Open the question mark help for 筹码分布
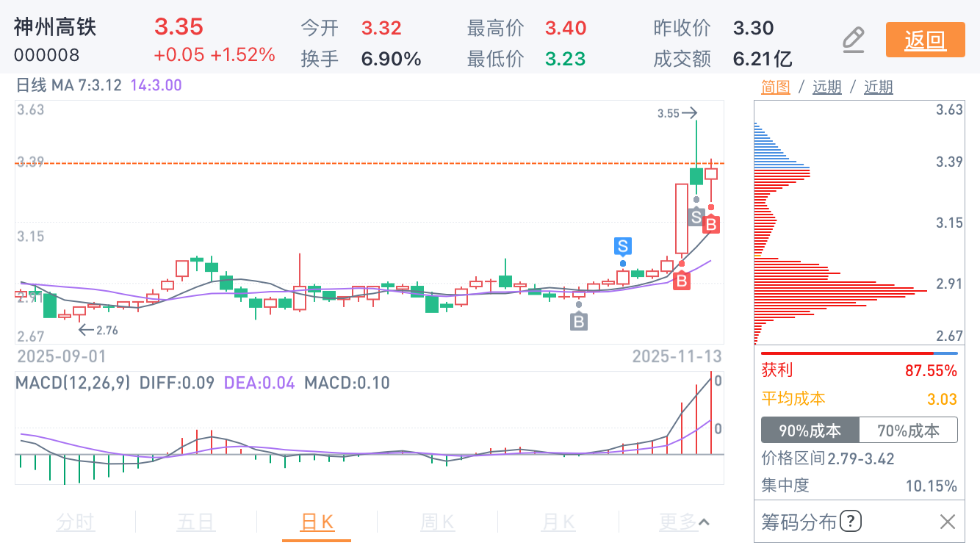 point(851,522)
